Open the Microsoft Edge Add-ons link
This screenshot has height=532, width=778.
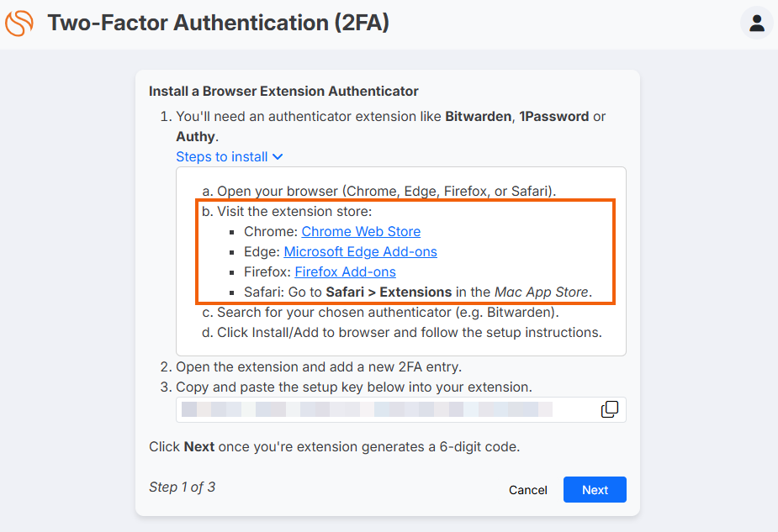[x=360, y=252]
